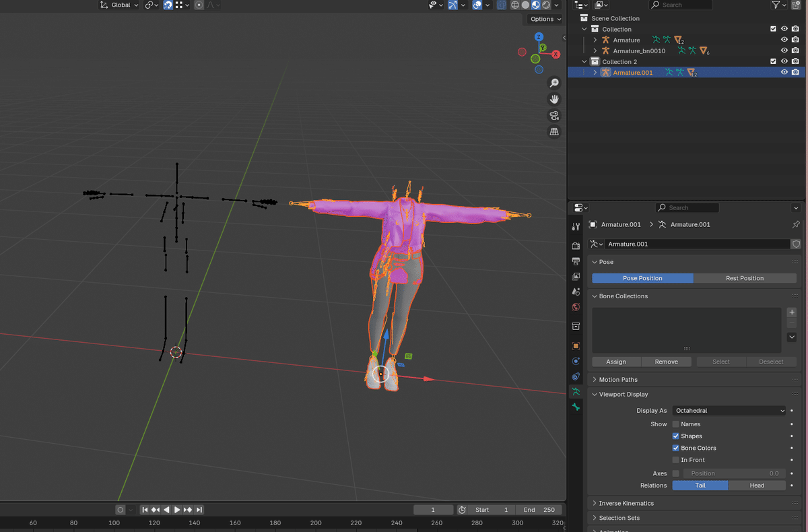The width and height of the screenshot is (808, 532).
Task: Open the Object Constraints properties tab
Action: pyautogui.click(x=576, y=376)
